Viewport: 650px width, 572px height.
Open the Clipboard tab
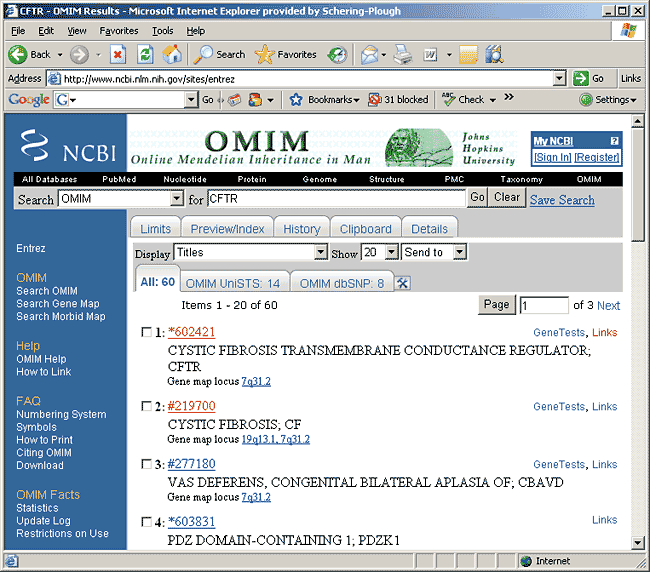[x=366, y=229]
